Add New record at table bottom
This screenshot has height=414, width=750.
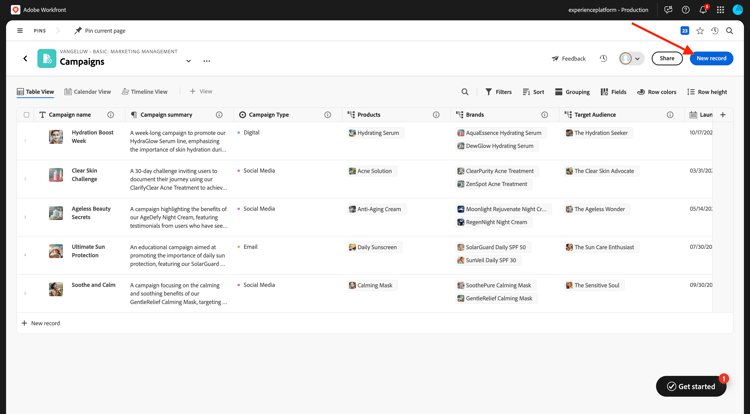click(41, 323)
